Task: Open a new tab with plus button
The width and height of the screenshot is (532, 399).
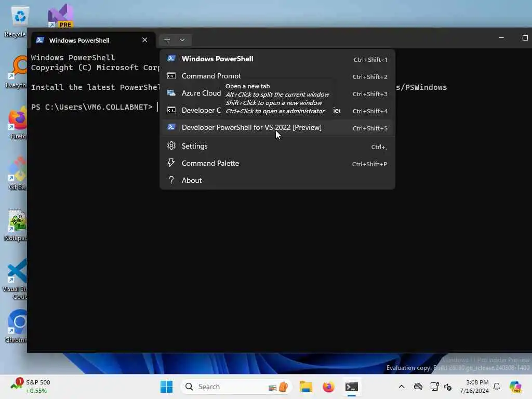Action: pos(167,40)
